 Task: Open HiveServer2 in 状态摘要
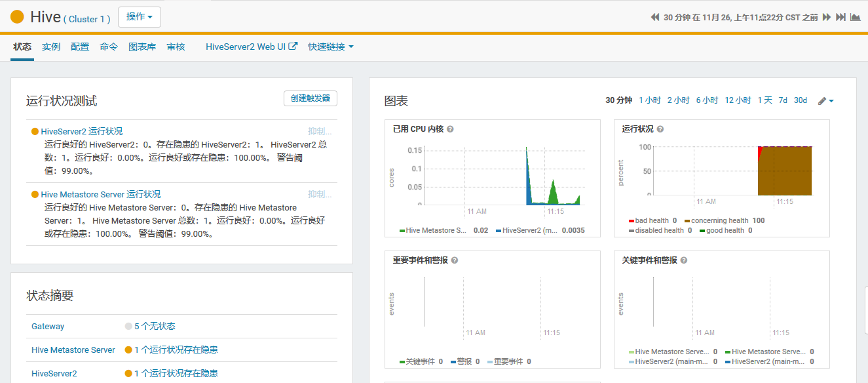pos(54,374)
